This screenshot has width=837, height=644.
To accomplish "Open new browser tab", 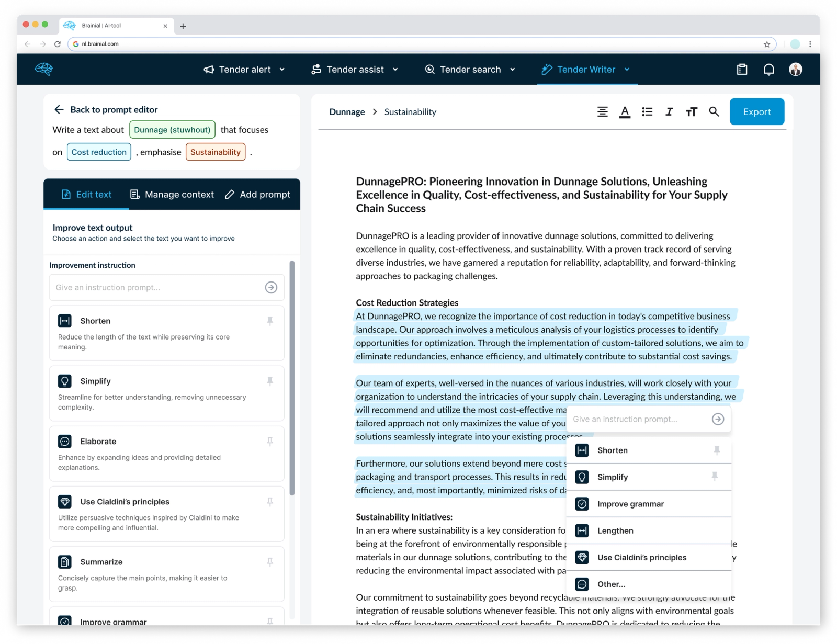I will click(x=183, y=26).
